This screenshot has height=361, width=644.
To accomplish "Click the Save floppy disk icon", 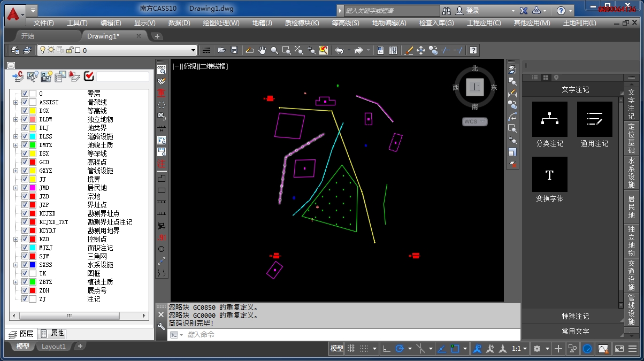I will tap(234, 50).
